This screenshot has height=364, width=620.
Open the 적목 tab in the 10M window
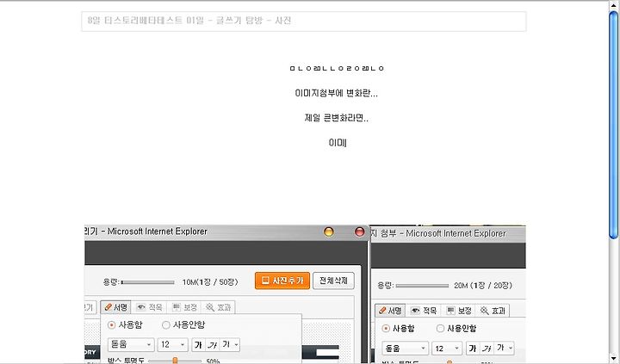point(150,307)
